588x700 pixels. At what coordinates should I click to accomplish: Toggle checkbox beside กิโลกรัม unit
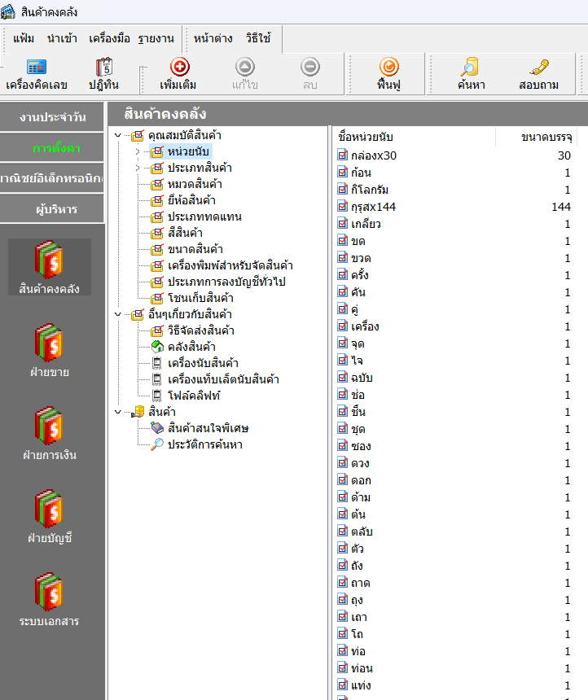click(x=343, y=190)
